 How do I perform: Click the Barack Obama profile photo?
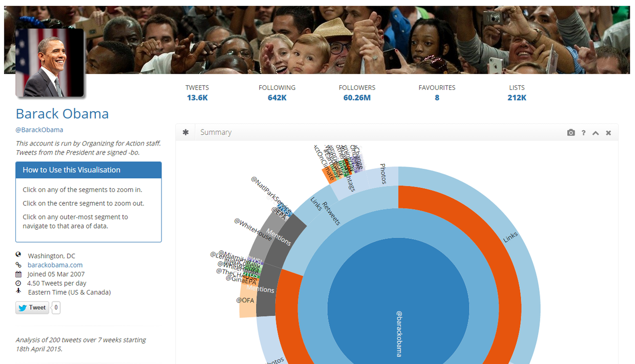coord(50,62)
